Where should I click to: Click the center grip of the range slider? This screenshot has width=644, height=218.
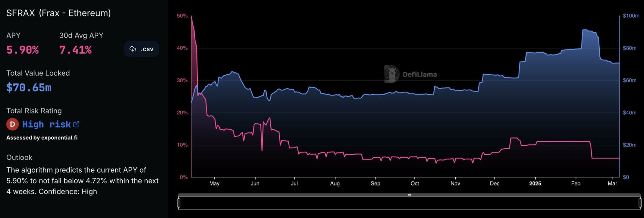tap(409, 195)
